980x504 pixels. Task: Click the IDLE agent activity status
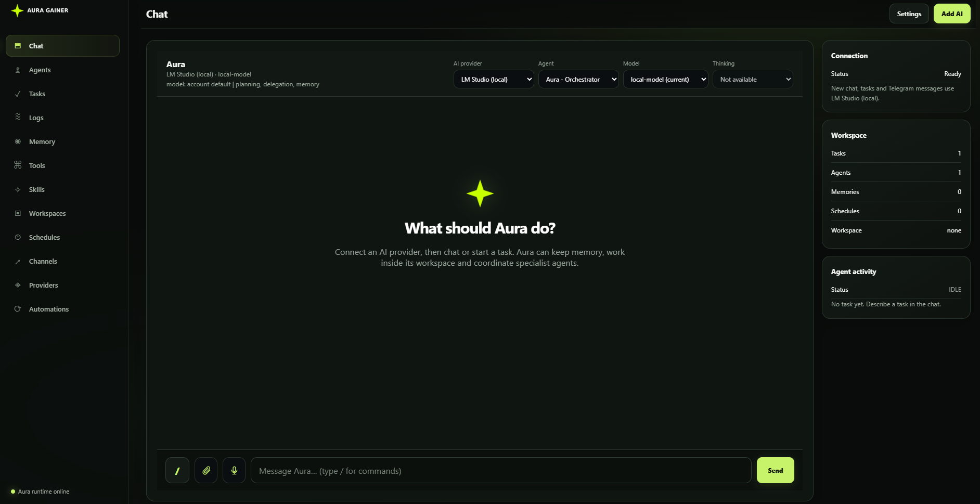tap(955, 290)
